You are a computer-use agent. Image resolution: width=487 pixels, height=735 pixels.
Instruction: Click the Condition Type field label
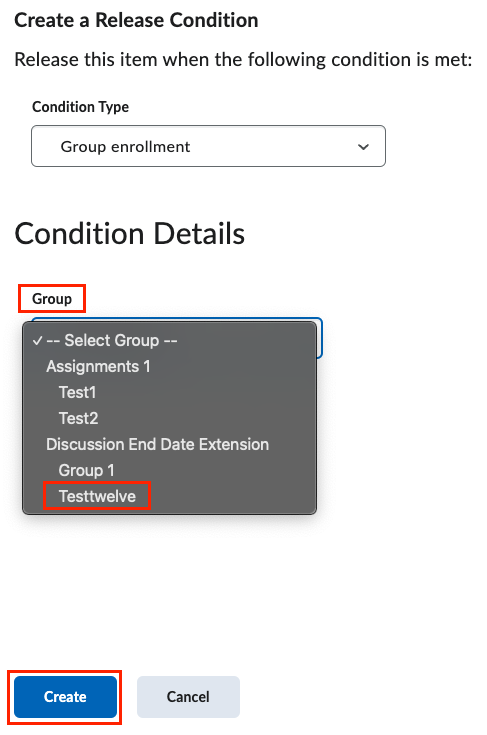point(80,107)
